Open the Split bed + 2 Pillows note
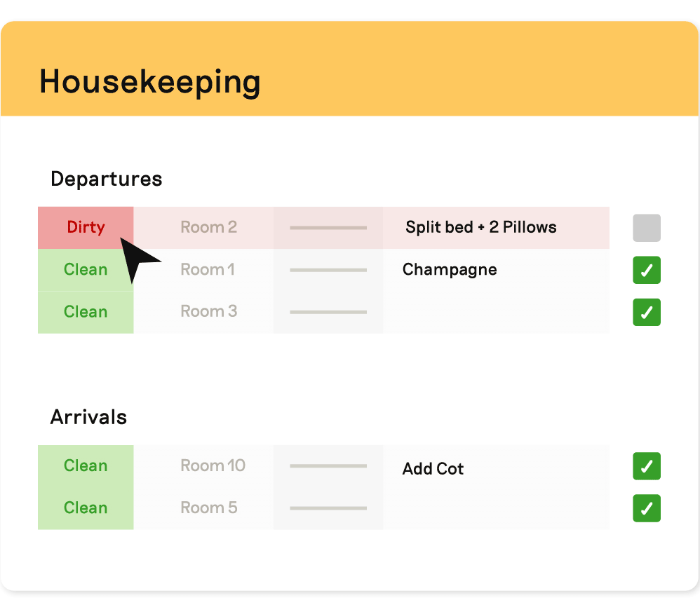The width and height of the screenshot is (700, 612). [x=480, y=227]
